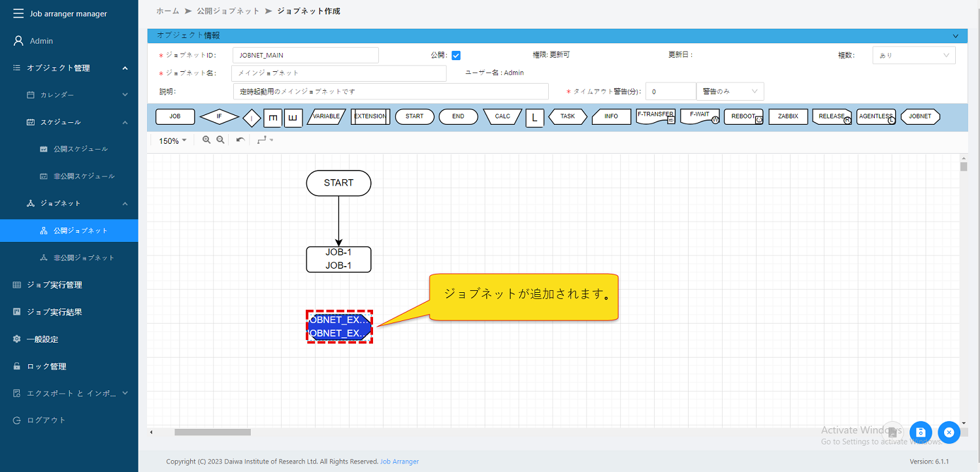This screenshot has width=980, height=472.
Task: Open the 150% zoom level dropdown
Action: (x=173, y=141)
